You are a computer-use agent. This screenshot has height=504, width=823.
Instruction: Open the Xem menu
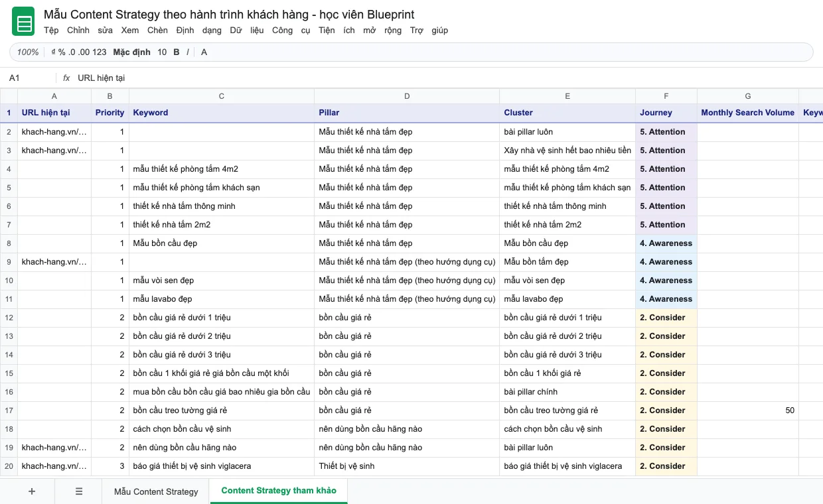[x=130, y=31]
